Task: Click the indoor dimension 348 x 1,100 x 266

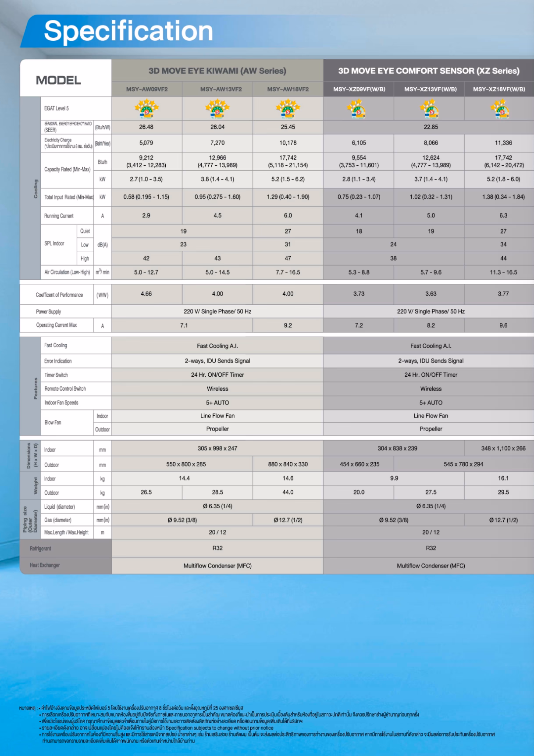Action: click(x=503, y=449)
